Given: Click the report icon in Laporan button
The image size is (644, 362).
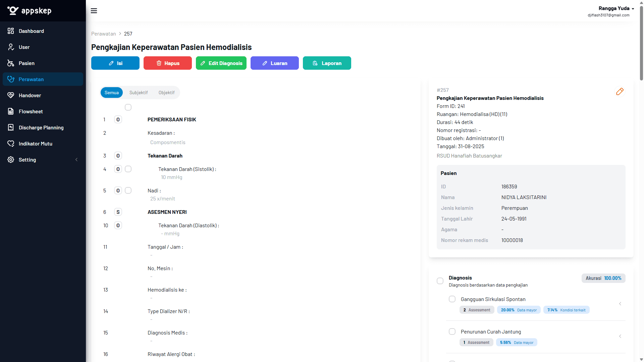Looking at the screenshot, I should tap(315, 63).
